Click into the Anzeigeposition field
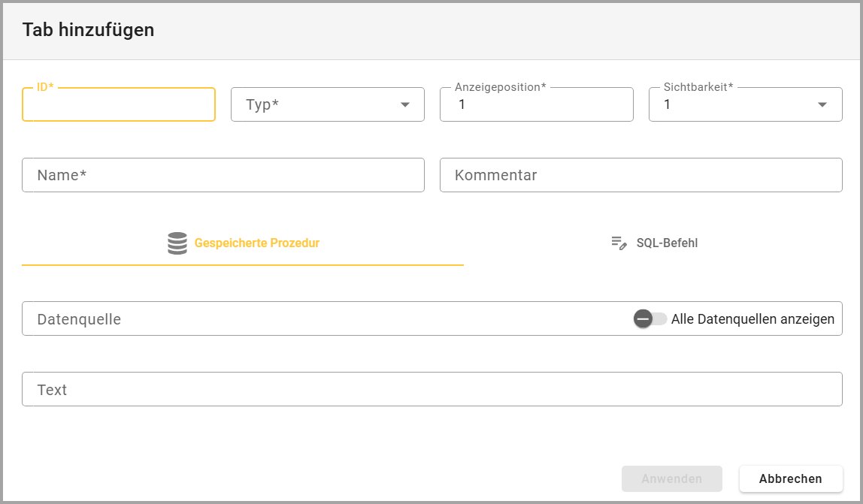Image resolution: width=863 pixels, height=504 pixels. pyautogui.click(x=536, y=105)
